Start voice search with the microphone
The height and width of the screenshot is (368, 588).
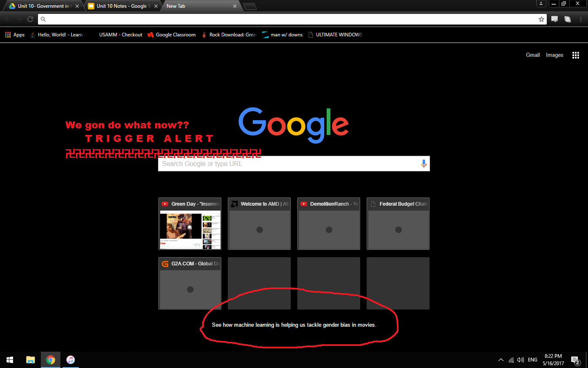424,164
